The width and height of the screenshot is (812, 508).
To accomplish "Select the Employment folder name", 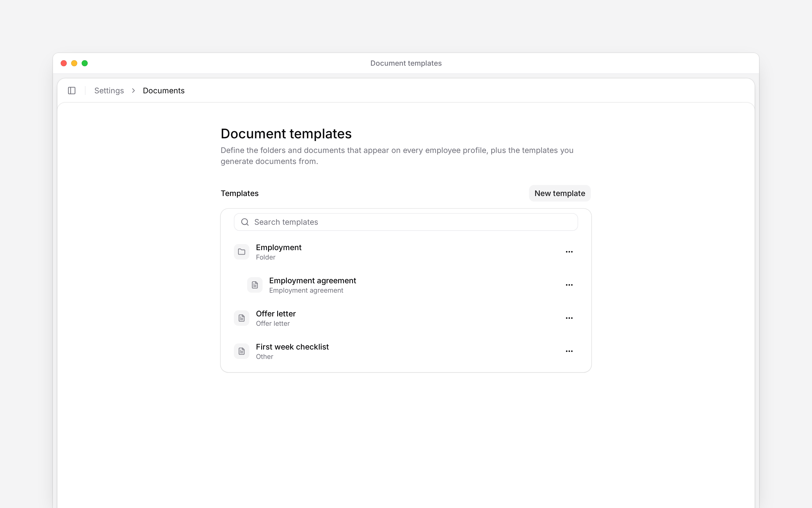I will click(279, 247).
